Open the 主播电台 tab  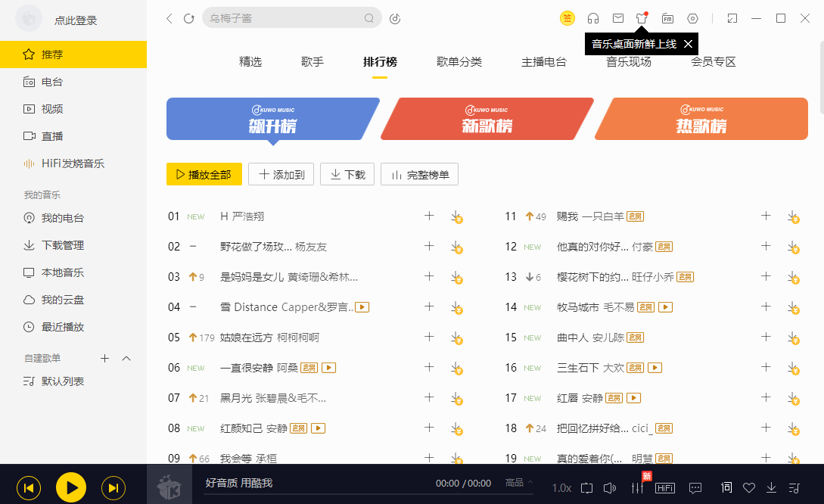point(544,61)
